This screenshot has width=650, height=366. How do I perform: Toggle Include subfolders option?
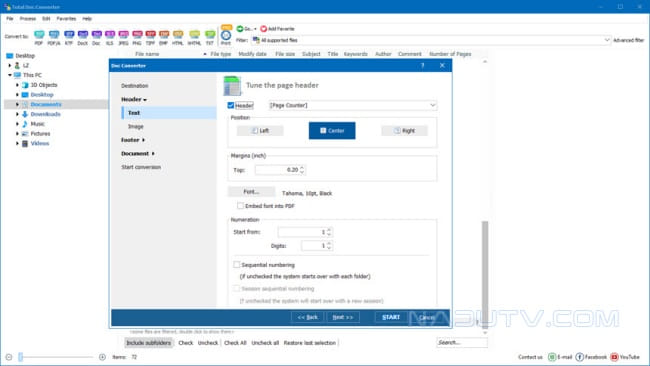[x=148, y=343]
